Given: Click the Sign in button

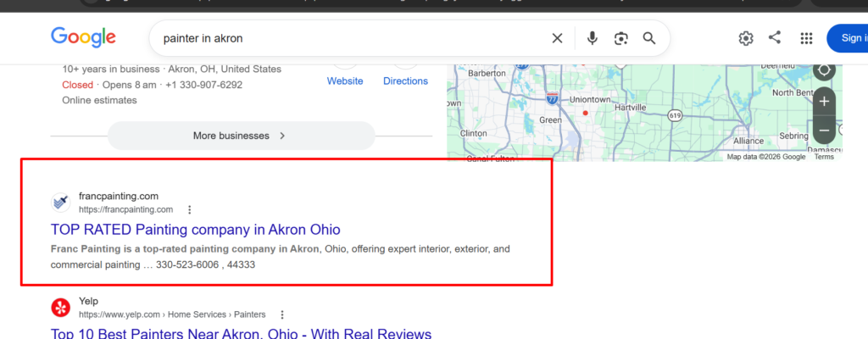Looking at the screenshot, I should (848, 38).
